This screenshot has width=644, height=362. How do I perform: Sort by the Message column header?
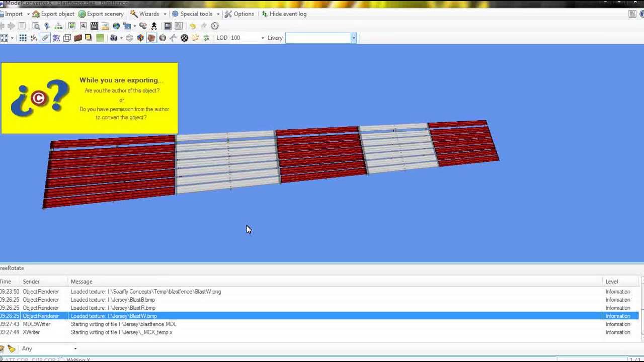point(335,282)
